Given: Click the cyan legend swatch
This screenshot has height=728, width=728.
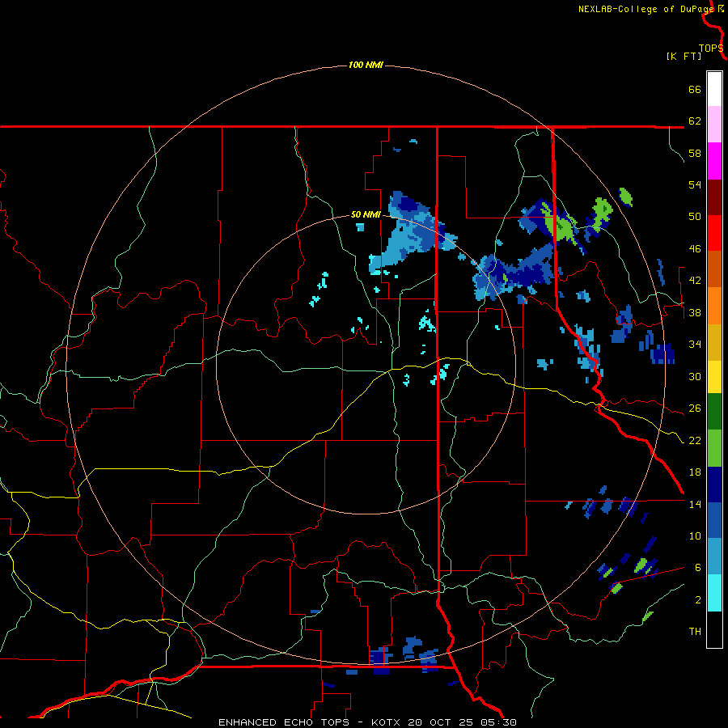Looking at the screenshot, I should 714,593.
